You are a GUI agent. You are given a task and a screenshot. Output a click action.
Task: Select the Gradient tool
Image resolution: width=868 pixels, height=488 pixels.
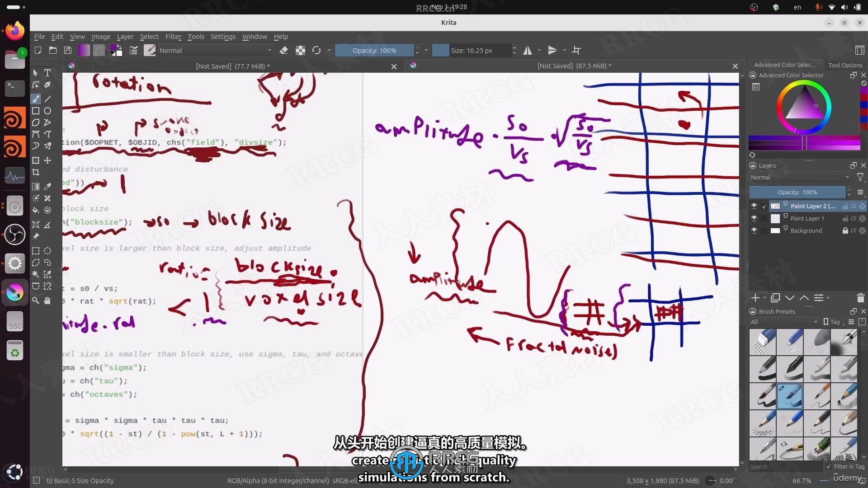click(x=36, y=187)
